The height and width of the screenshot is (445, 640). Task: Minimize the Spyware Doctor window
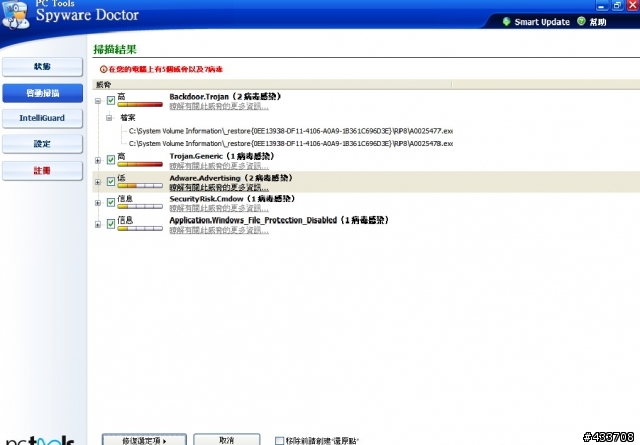point(602,5)
